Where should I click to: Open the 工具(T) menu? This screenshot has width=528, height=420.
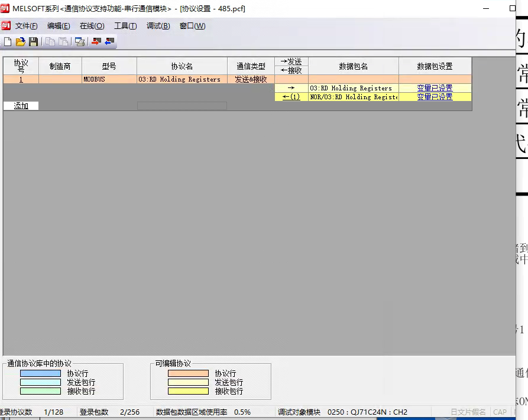point(125,26)
